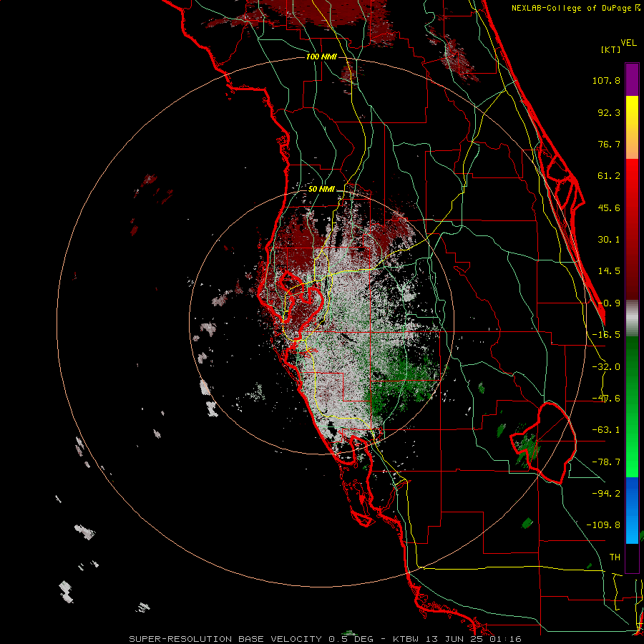Click the 61.2 legend value
Screen dimensions: 644x644
point(609,176)
